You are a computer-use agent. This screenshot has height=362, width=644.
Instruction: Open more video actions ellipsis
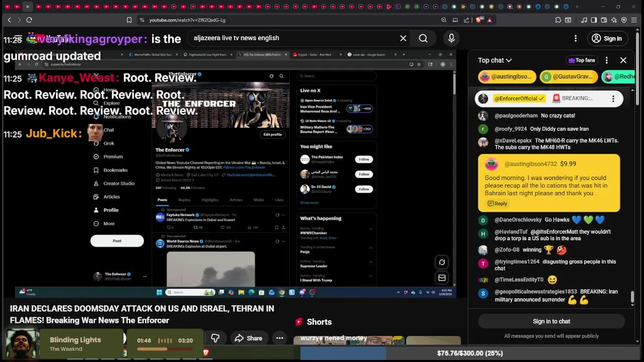280,338
